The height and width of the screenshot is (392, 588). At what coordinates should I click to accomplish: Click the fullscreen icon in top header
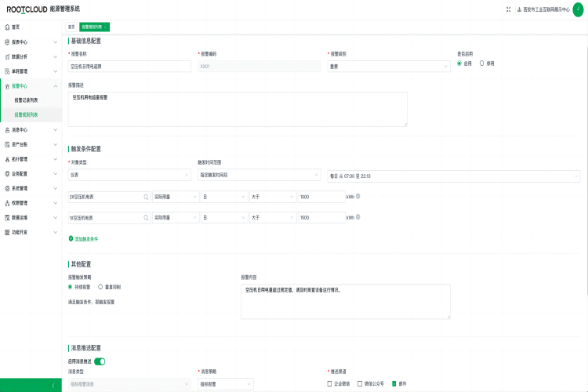click(x=508, y=9)
